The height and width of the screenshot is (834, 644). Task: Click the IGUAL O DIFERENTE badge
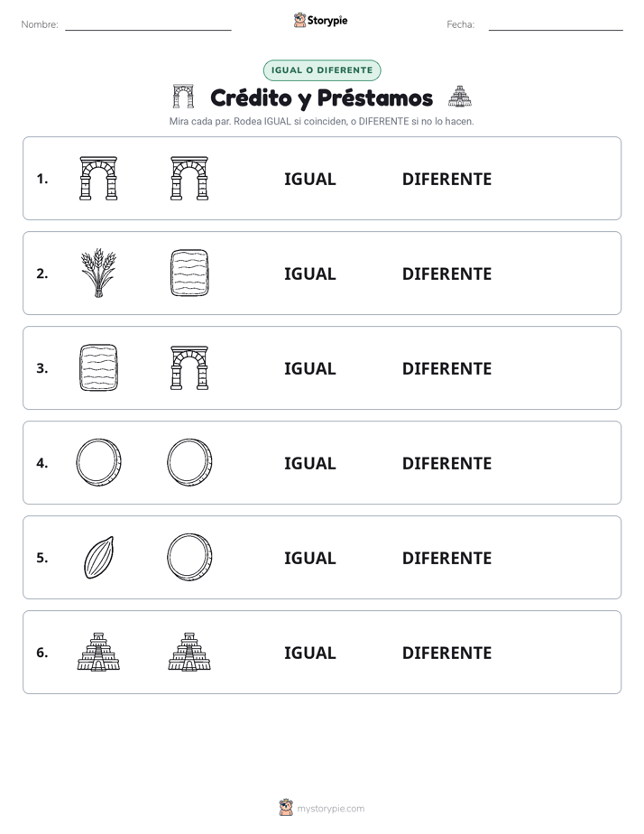click(322, 70)
